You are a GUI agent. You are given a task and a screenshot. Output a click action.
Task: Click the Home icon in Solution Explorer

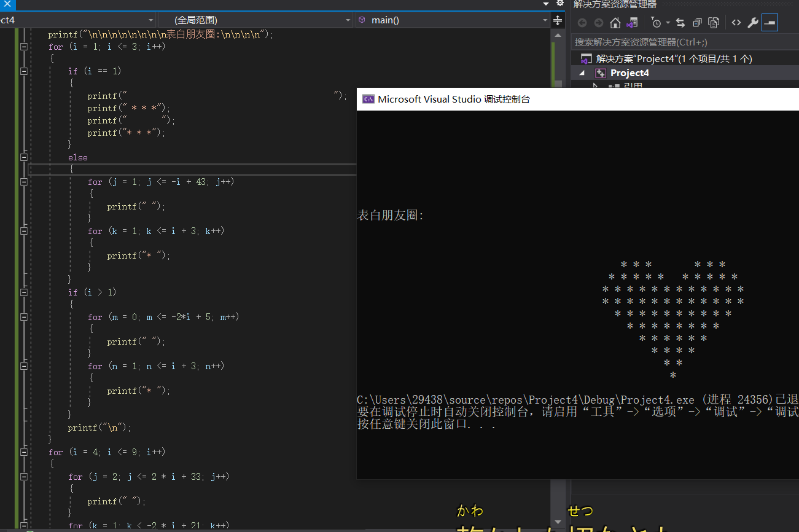coord(615,23)
